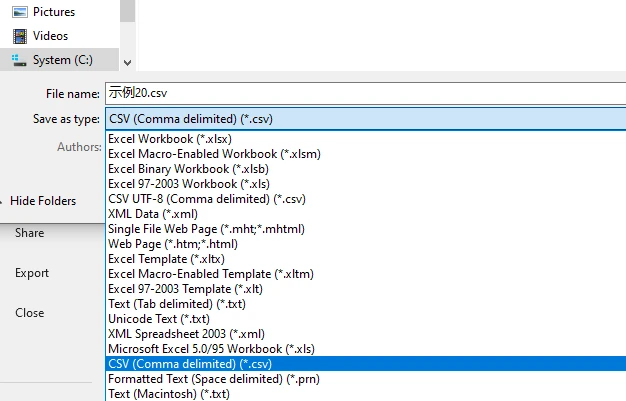Choose CSV UTF-8 (Comma delimited) type
The width and height of the screenshot is (626, 401).
(366, 199)
